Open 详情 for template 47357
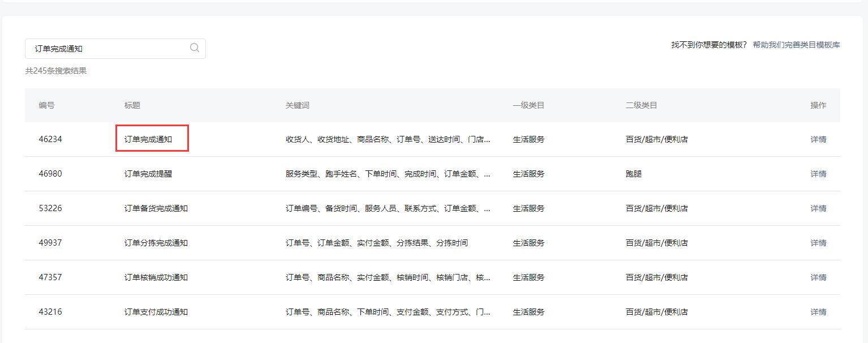868x343 pixels. pos(818,277)
